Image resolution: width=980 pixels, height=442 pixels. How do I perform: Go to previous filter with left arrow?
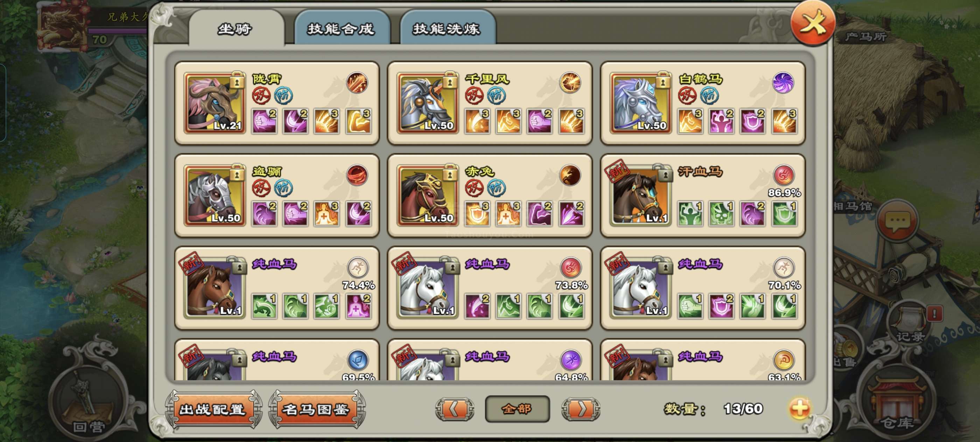[x=454, y=409]
